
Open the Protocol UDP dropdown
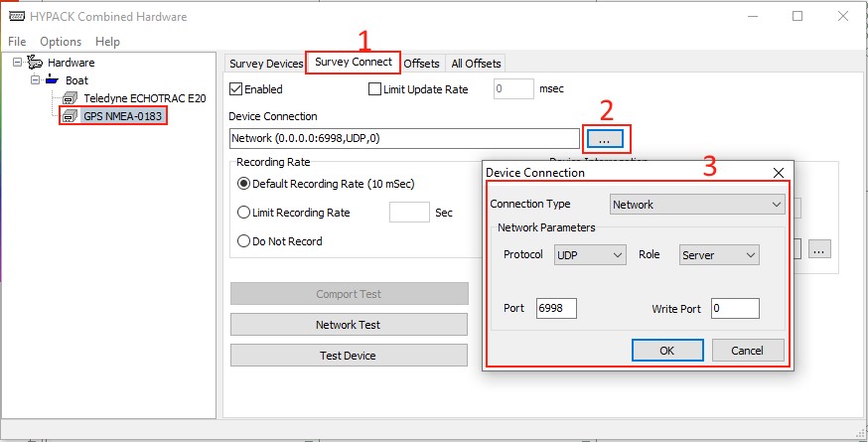pos(589,255)
